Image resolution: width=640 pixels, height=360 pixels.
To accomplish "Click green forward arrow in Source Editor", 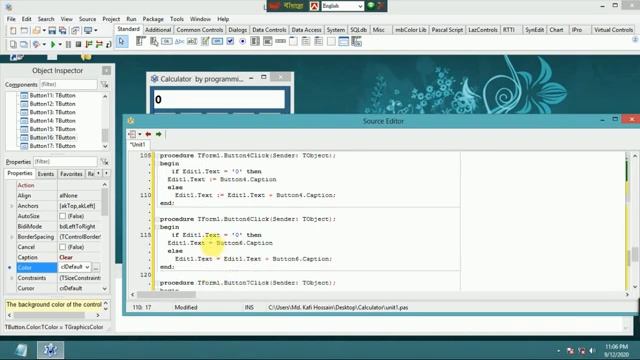I will pyautogui.click(x=159, y=134).
